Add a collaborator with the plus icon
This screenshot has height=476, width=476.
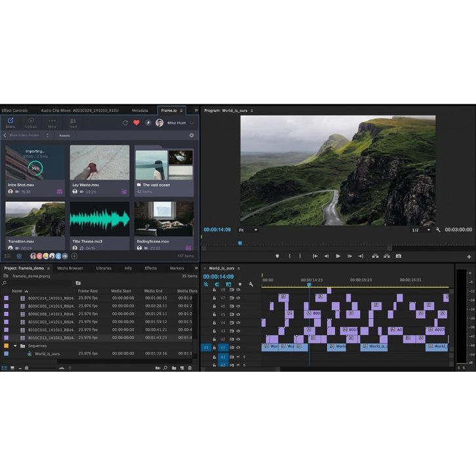(74, 256)
